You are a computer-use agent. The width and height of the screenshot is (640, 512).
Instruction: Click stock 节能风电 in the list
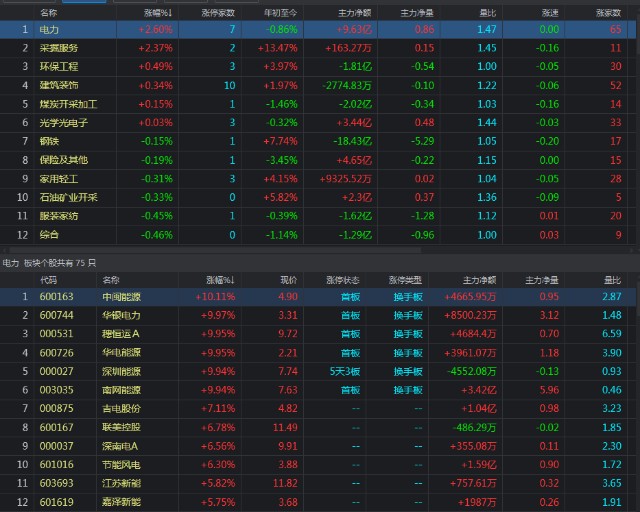pos(122,464)
